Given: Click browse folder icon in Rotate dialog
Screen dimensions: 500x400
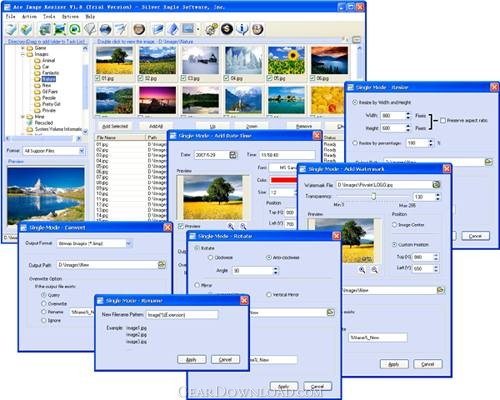Looking at the screenshot, I should click(330, 312).
